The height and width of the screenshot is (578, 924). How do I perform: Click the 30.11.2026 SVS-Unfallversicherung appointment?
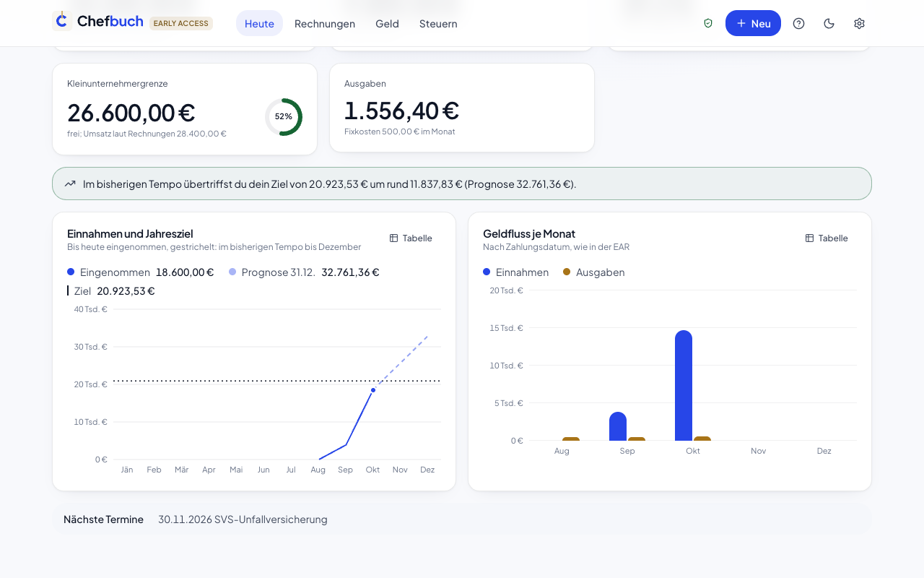click(x=243, y=519)
